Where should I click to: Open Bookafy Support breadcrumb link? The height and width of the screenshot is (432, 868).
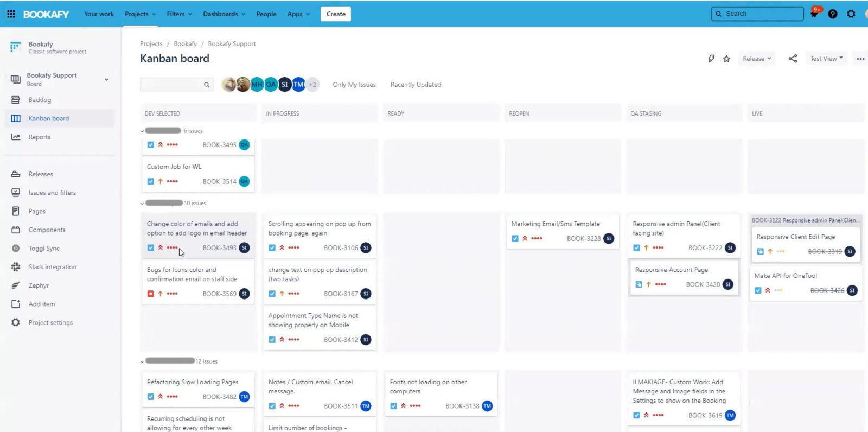pyautogui.click(x=232, y=44)
